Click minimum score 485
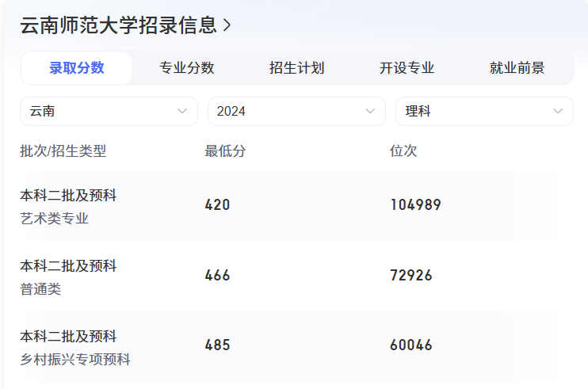 coord(217,345)
